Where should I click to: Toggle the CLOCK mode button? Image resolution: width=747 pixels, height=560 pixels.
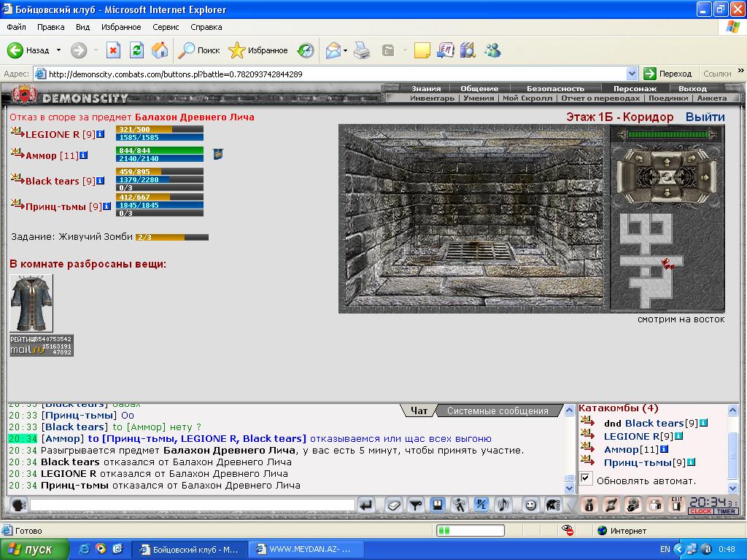[x=700, y=511]
